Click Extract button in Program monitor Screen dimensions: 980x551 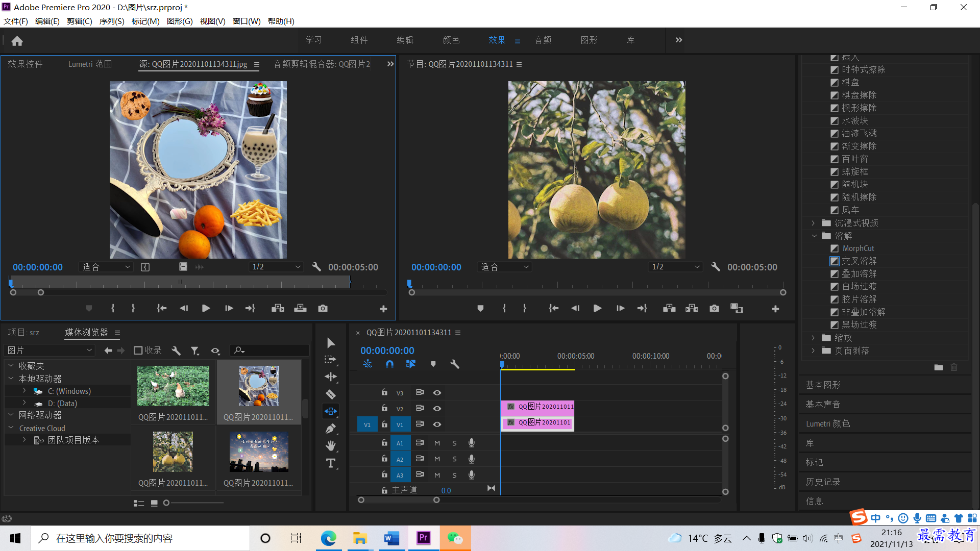692,309
